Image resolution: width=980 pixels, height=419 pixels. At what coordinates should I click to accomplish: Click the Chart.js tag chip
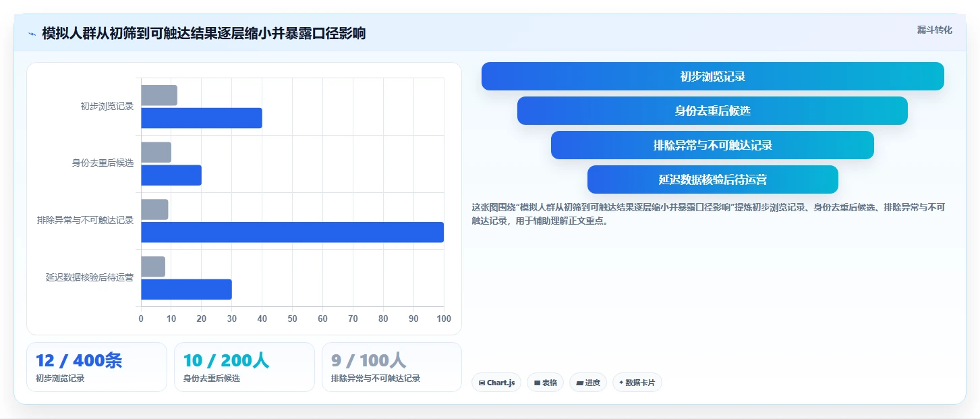pos(496,383)
